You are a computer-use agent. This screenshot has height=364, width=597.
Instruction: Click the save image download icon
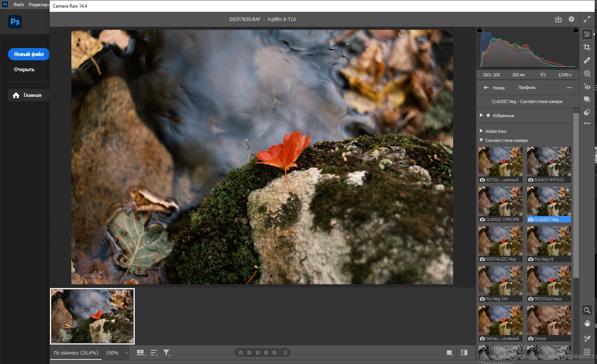tap(558, 19)
